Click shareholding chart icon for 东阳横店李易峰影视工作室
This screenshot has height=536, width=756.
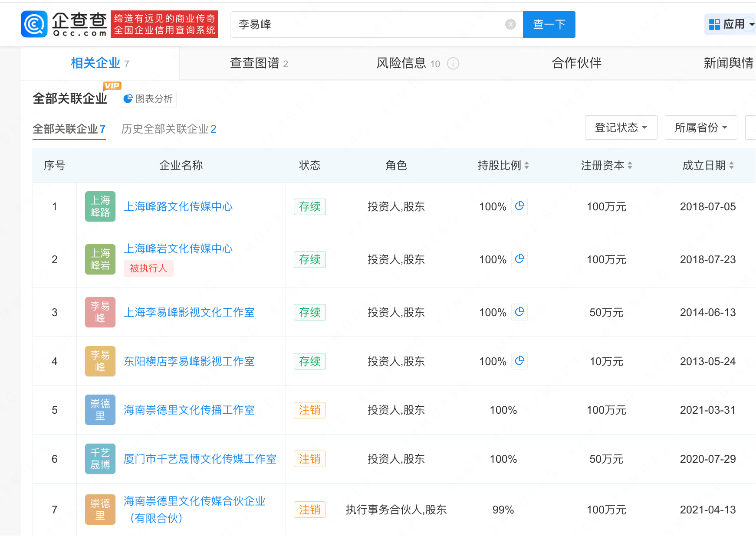[x=519, y=361]
